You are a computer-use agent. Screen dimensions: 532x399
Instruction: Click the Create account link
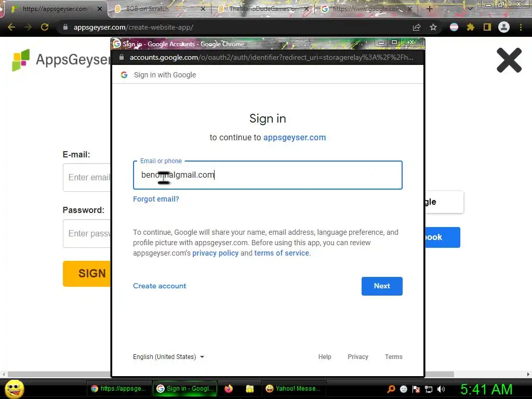159,286
